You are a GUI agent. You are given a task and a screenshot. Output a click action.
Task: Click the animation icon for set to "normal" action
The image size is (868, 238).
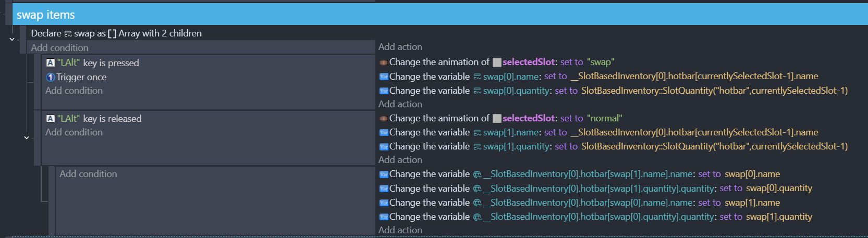coord(383,119)
